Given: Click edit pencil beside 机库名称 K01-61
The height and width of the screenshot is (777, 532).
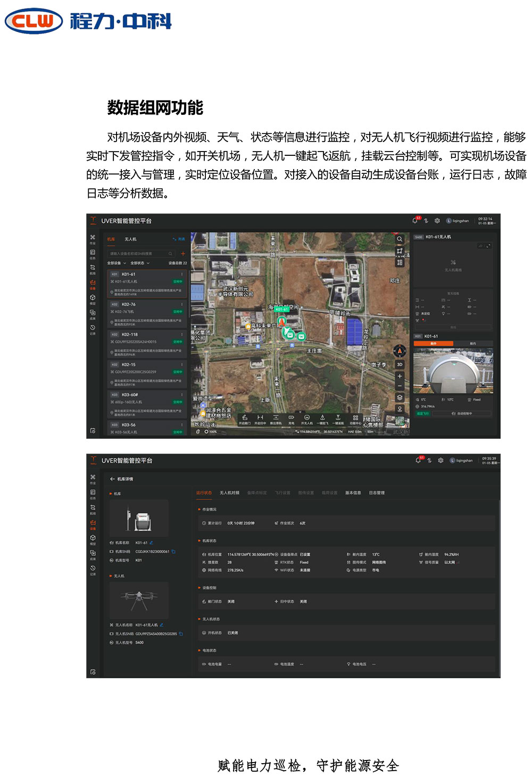Looking at the screenshot, I should (x=152, y=542).
